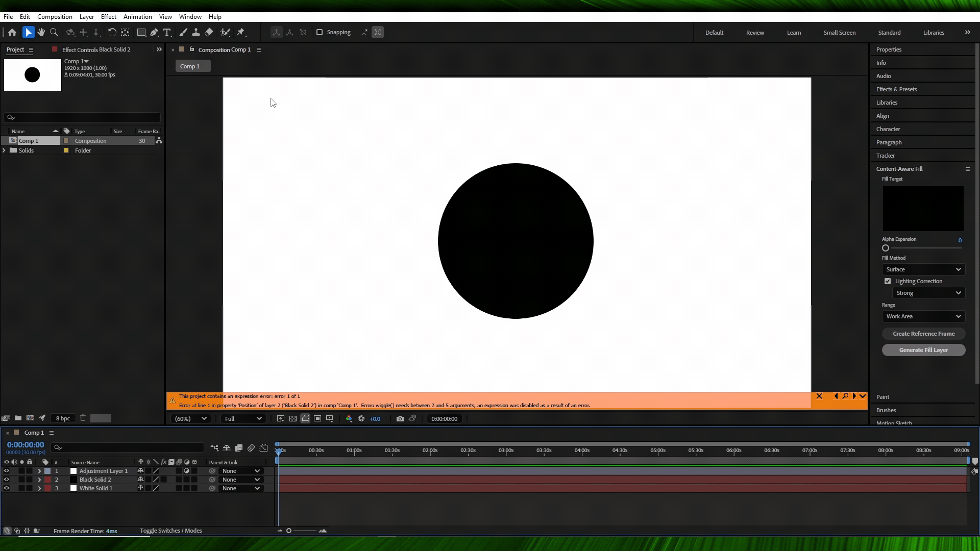Reset exposure in the viewer
Viewport: 980px width, 551px height.
click(361, 419)
